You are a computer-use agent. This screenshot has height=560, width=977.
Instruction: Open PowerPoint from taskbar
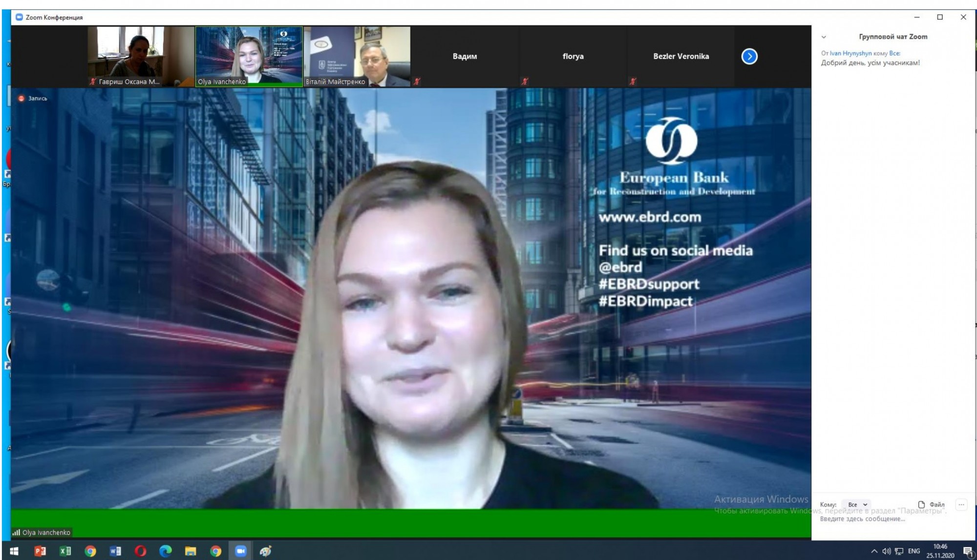click(x=40, y=551)
